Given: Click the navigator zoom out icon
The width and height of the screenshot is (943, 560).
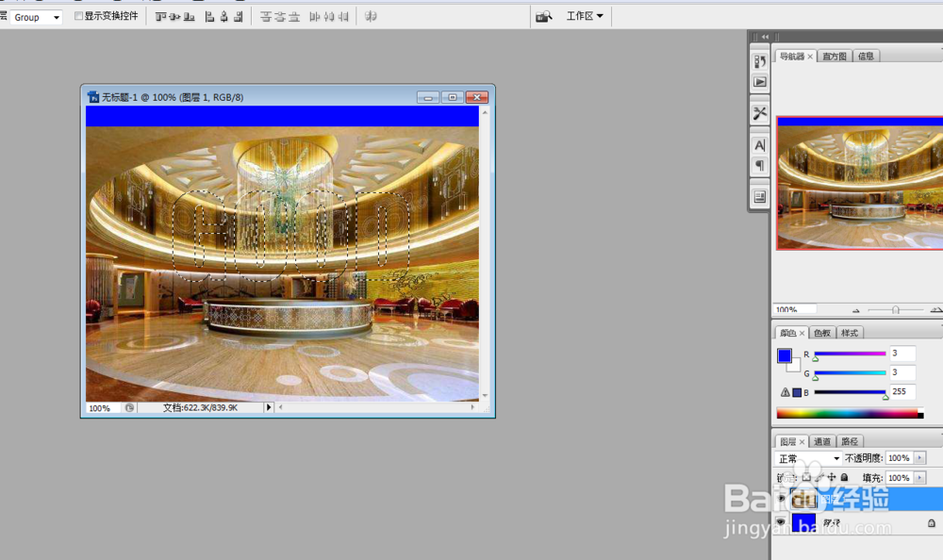Looking at the screenshot, I should pos(856,310).
